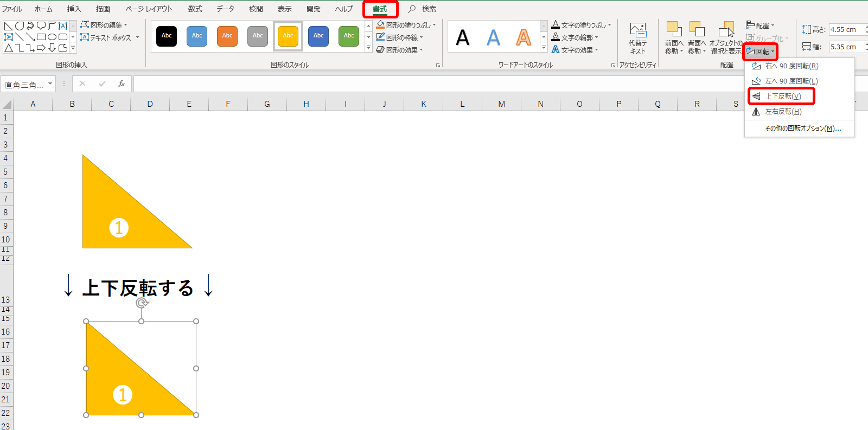The image size is (868, 430).
Task: Select the curved U-turn arrow shape
Action: click(x=30, y=26)
